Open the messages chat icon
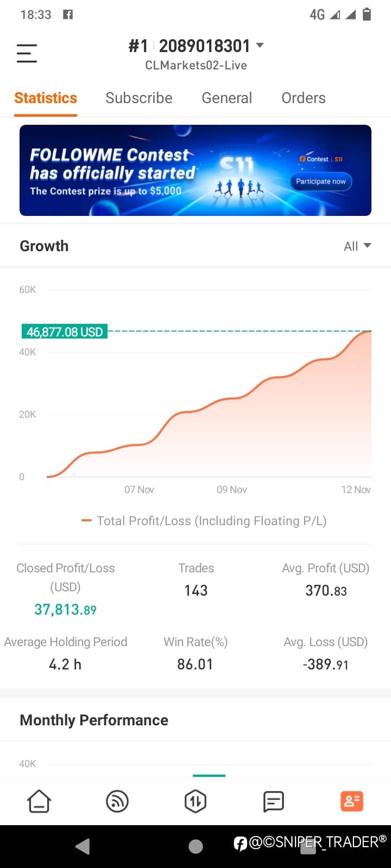The width and height of the screenshot is (391, 868). click(x=273, y=801)
